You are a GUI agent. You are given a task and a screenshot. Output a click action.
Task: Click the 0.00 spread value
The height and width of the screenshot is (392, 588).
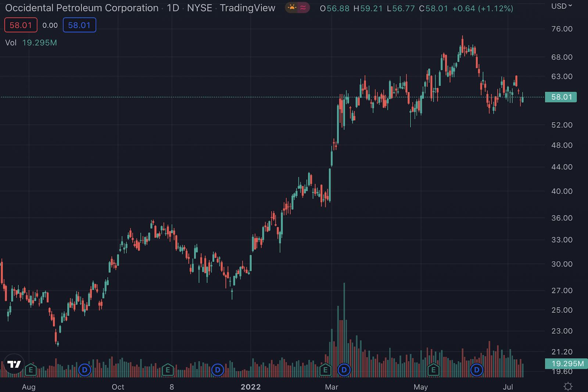click(x=50, y=25)
